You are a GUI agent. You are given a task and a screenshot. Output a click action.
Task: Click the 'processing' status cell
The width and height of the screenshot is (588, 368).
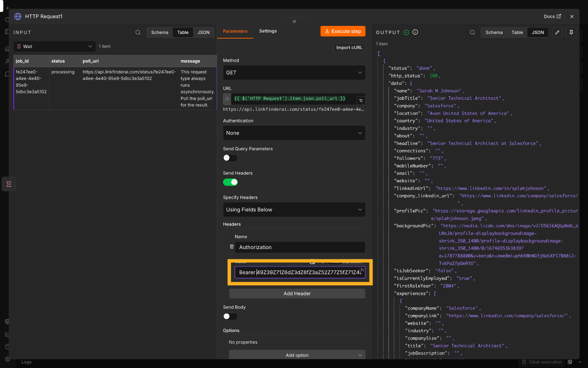[x=65, y=89]
